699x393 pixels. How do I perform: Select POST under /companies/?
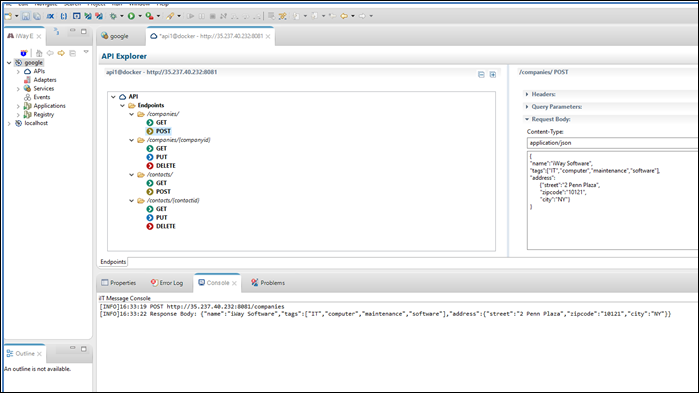[163, 131]
